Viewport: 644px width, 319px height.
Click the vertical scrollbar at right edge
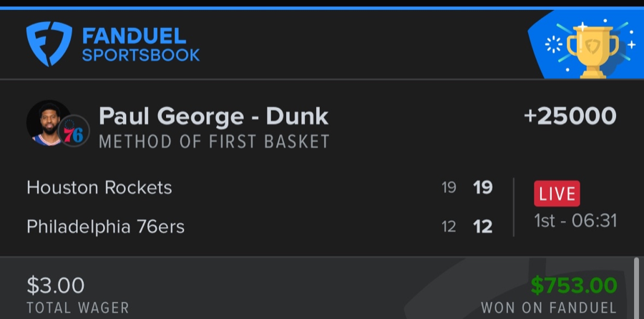tap(636, 288)
